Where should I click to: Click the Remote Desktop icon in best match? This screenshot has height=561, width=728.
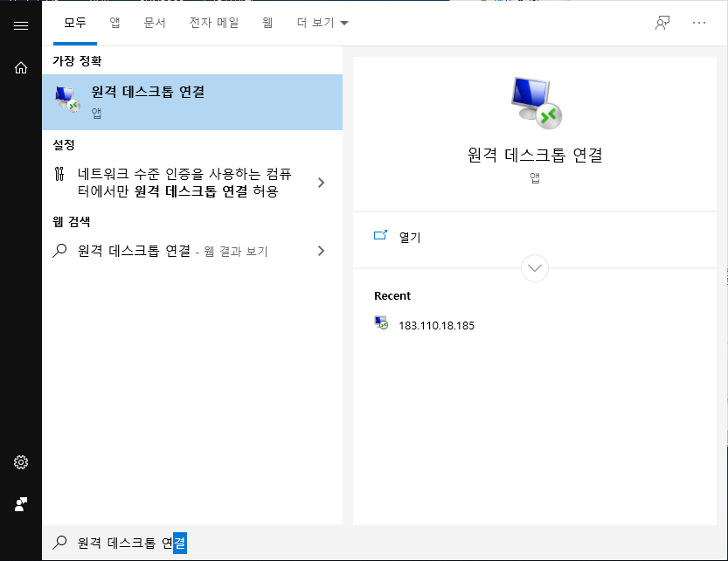[67, 100]
